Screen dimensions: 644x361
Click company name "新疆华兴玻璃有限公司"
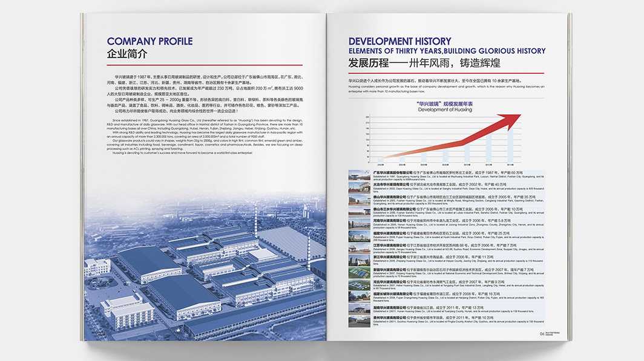pyautogui.click(x=389, y=270)
